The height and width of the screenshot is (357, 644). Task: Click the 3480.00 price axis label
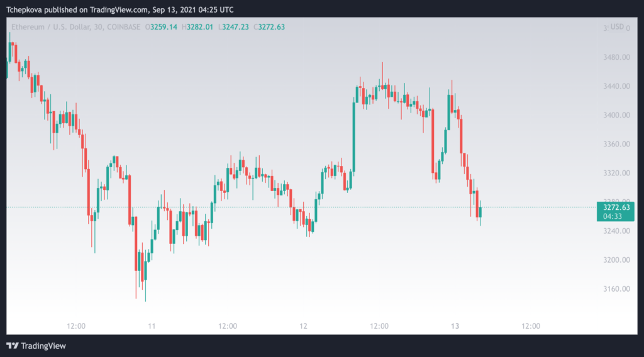click(x=616, y=57)
